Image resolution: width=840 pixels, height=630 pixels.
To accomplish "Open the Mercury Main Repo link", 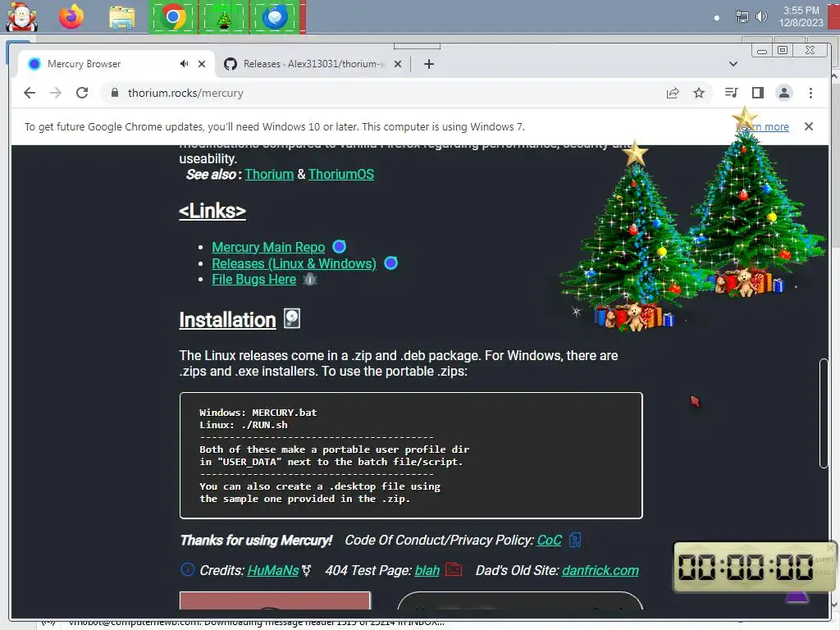I will pos(268,247).
